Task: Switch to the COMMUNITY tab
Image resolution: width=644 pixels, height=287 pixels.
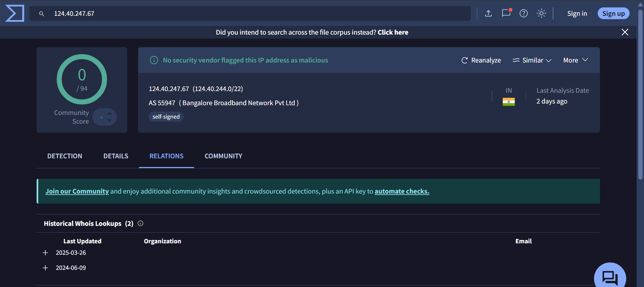Action: [x=223, y=156]
